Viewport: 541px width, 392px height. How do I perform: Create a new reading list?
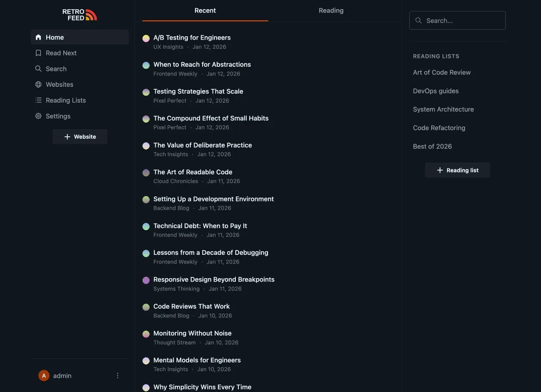click(458, 169)
